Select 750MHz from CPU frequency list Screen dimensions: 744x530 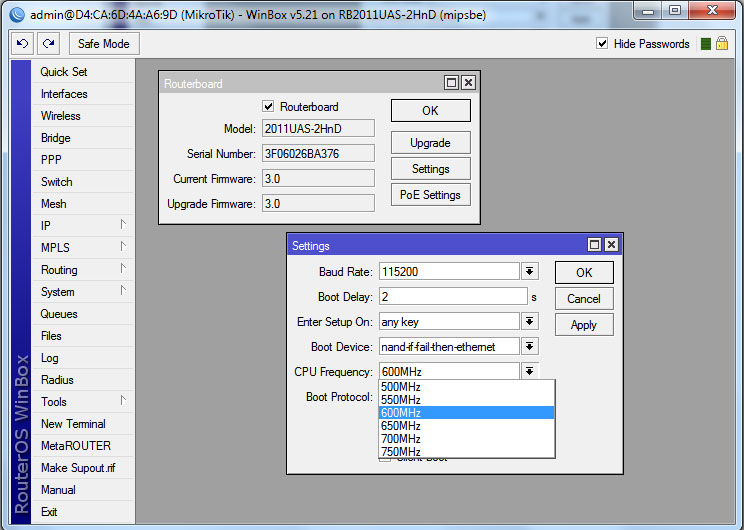click(x=401, y=452)
